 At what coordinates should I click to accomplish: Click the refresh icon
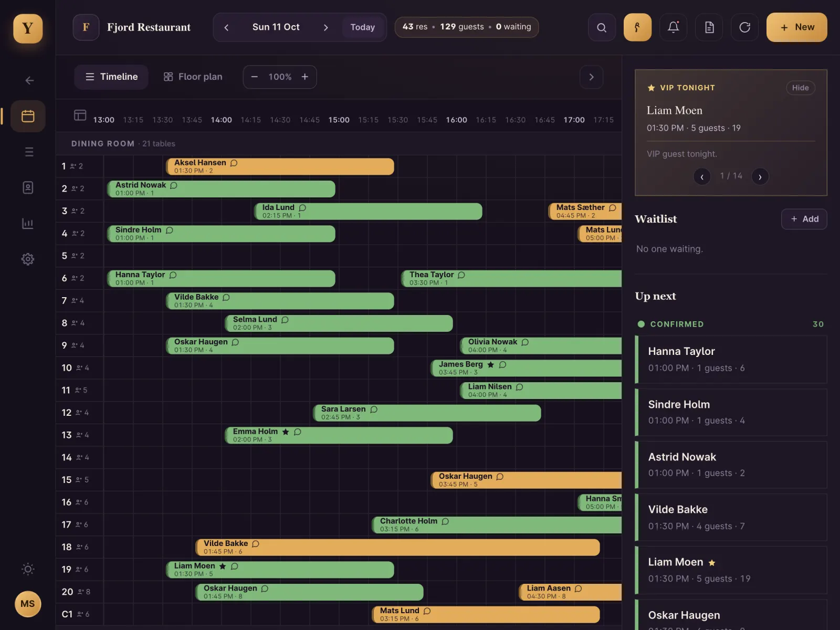point(744,27)
